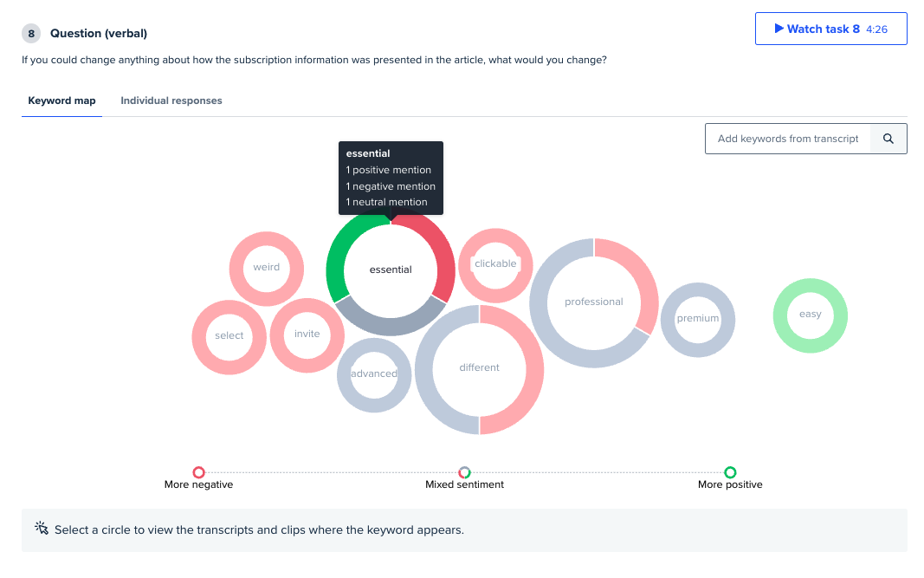Open the premium keyword circle
Image resolution: width=924 pixels, height=578 pixels.
point(698,320)
